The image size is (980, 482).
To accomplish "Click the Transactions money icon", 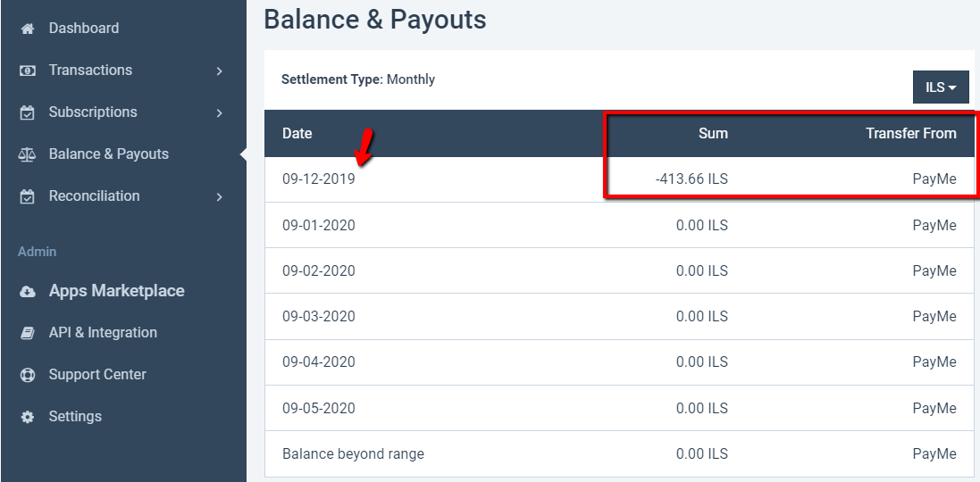I will (x=28, y=71).
